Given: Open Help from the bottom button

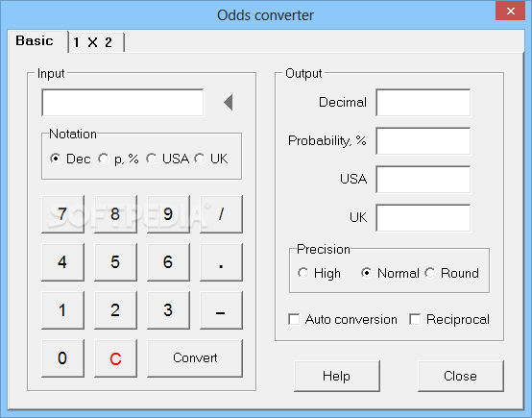Looking at the screenshot, I should [x=336, y=376].
